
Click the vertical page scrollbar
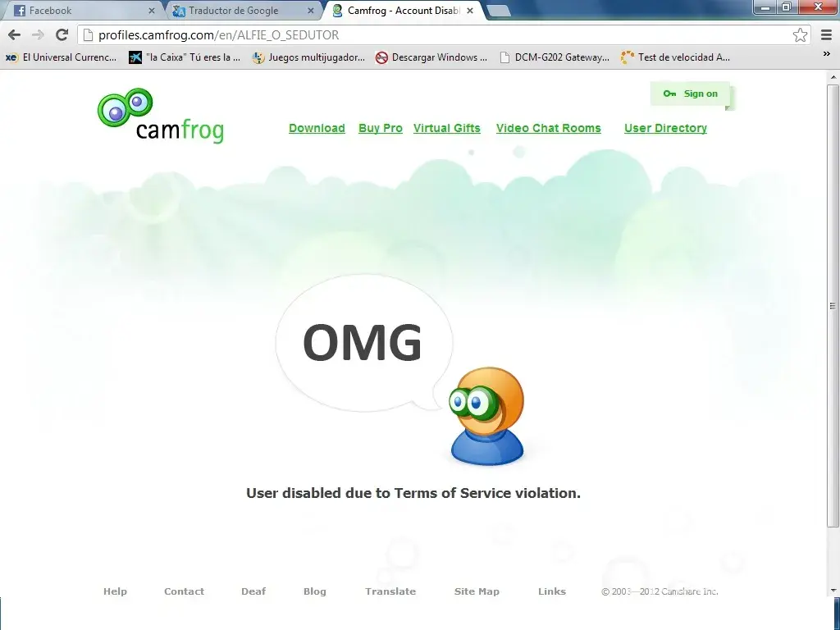[x=833, y=304]
